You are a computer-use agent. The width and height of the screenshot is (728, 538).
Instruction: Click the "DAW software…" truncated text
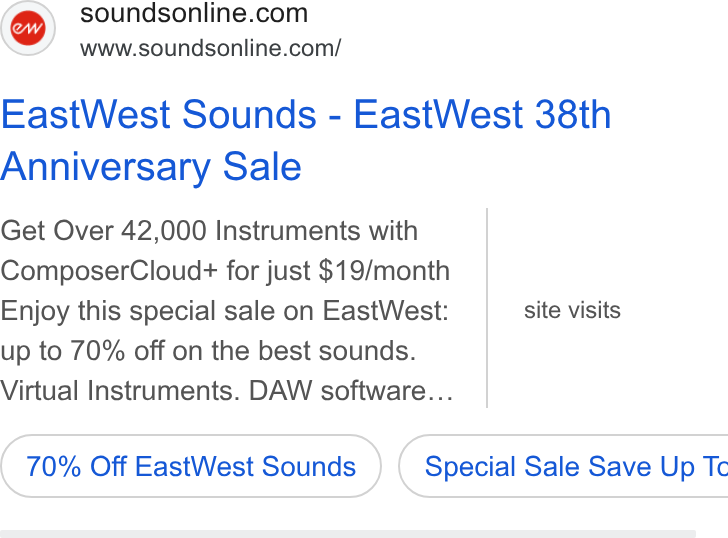(351, 390)
